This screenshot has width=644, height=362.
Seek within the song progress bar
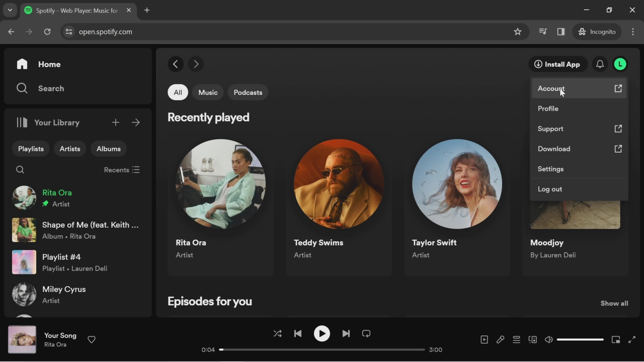[x=322, y=350]
